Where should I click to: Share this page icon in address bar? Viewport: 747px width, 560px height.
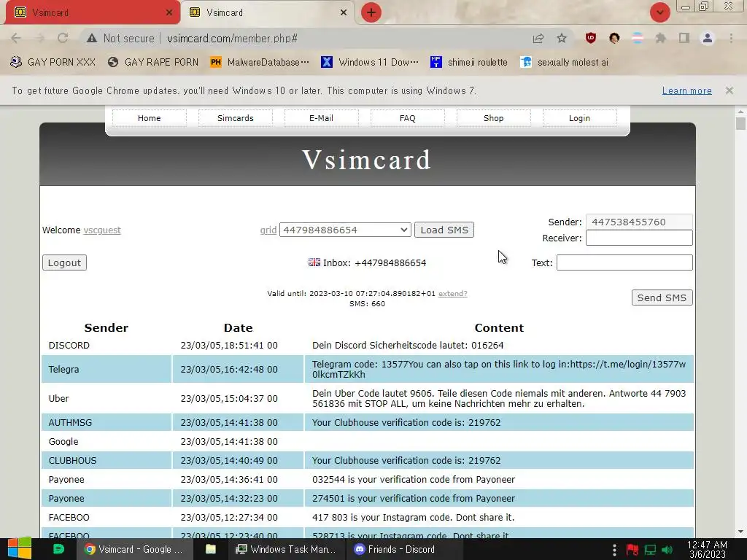[538, 38]
